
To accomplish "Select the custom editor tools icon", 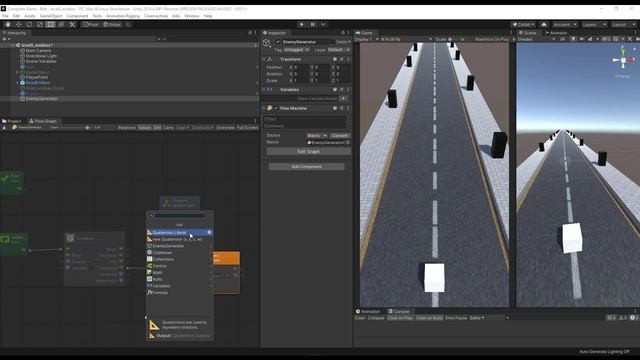I will tap(72, 24).
